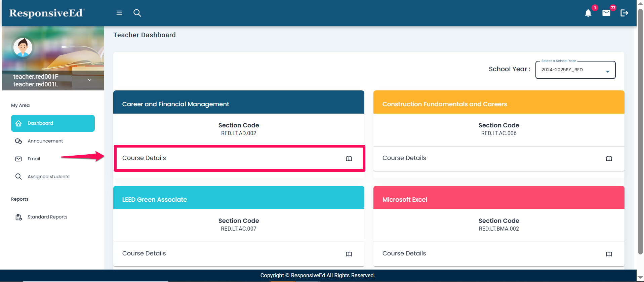Viewport: 644px width, 282px height.
Task: Open Announcement from the sidebar
Action: click(45, 141)
